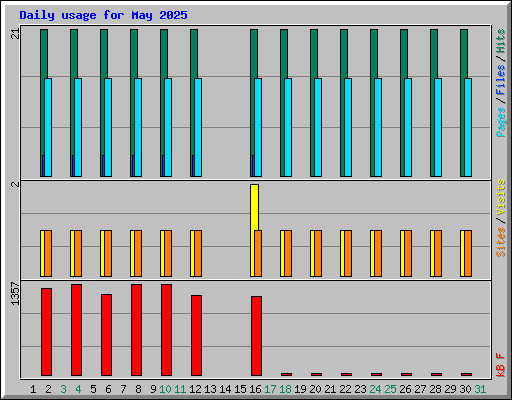Click the "Files" legend label
512x400 pixels.
501,80
